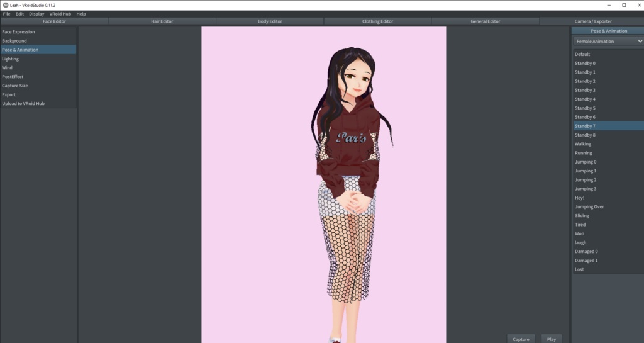Open the Capture Size settings
644x343 pixels.
[x=38, y=86]
